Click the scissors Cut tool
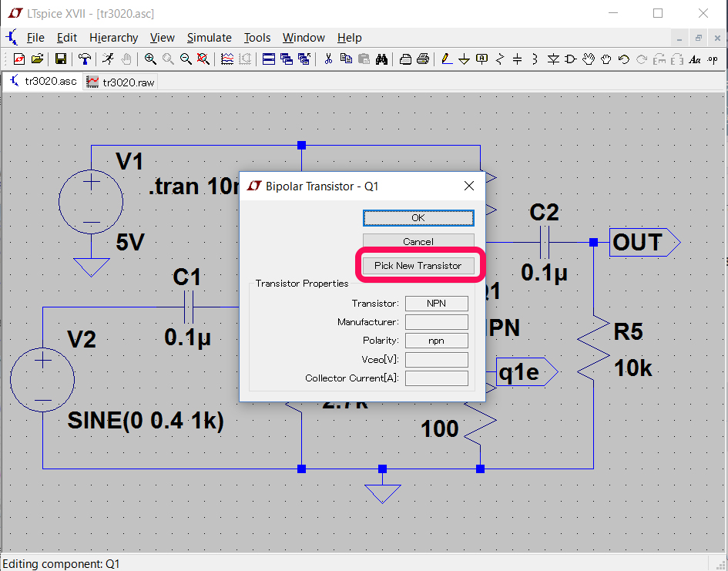Viewport: 728px width, 571px height. click(x=328, y=59)
